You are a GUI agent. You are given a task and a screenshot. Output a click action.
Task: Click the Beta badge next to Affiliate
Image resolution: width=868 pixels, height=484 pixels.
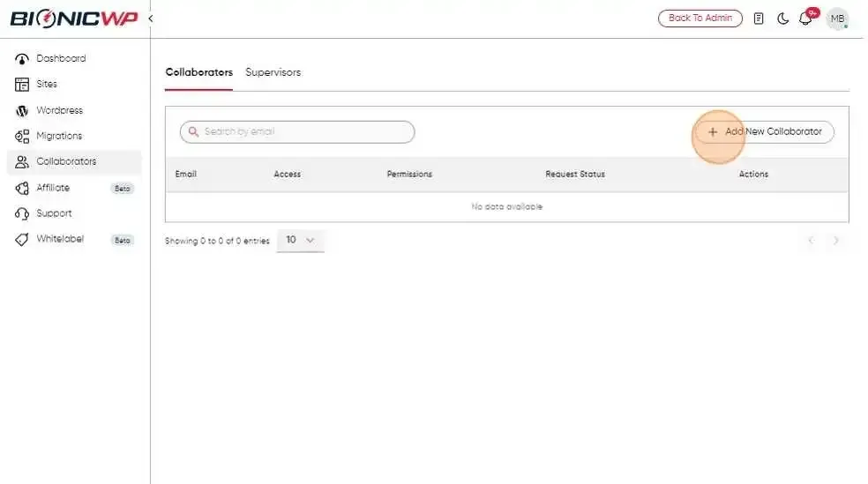pyautogui.click(x=122, y=189)
